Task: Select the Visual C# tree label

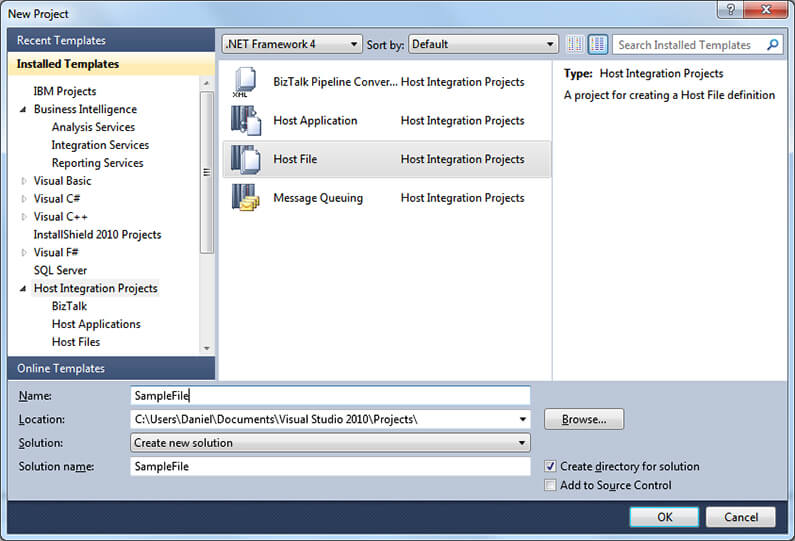Action: pos(57,199)
